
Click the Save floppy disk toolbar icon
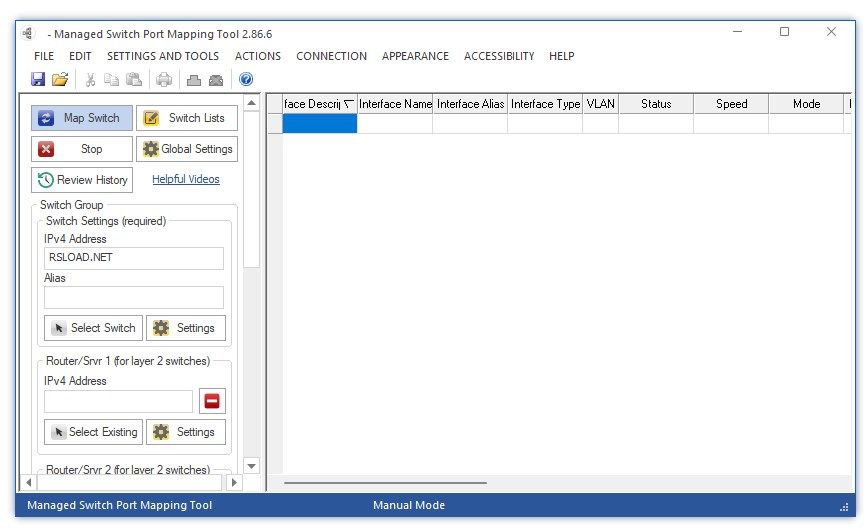coord(38,79)
